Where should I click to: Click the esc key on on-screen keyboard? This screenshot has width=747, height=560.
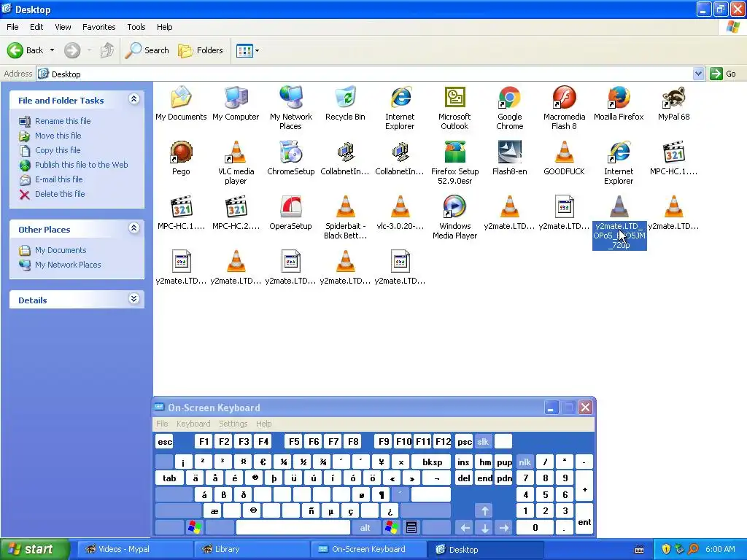coord(165,441)
